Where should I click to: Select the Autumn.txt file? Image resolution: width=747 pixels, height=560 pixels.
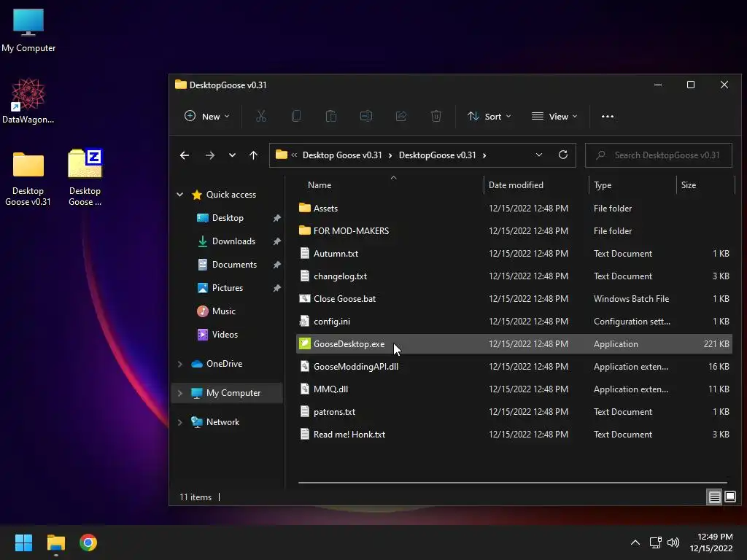[x=514, y=253]
